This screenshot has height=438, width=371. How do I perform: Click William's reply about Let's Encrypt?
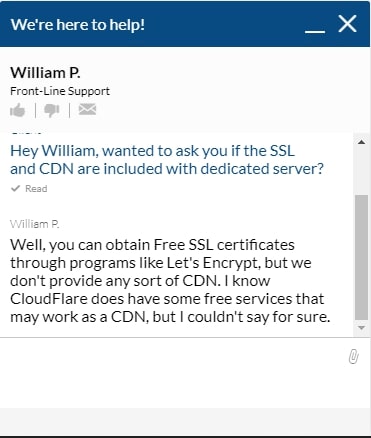(170, 281)
